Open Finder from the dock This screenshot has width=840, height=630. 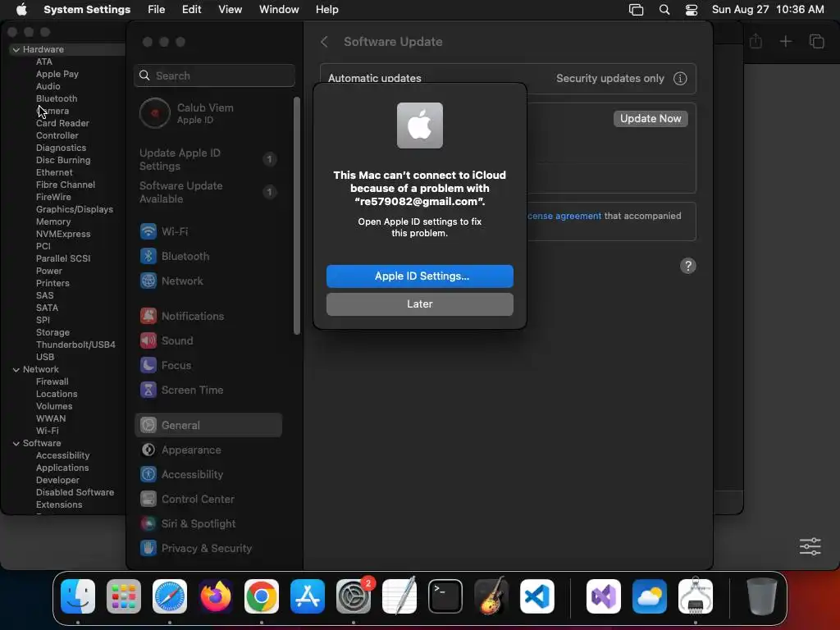78,596
